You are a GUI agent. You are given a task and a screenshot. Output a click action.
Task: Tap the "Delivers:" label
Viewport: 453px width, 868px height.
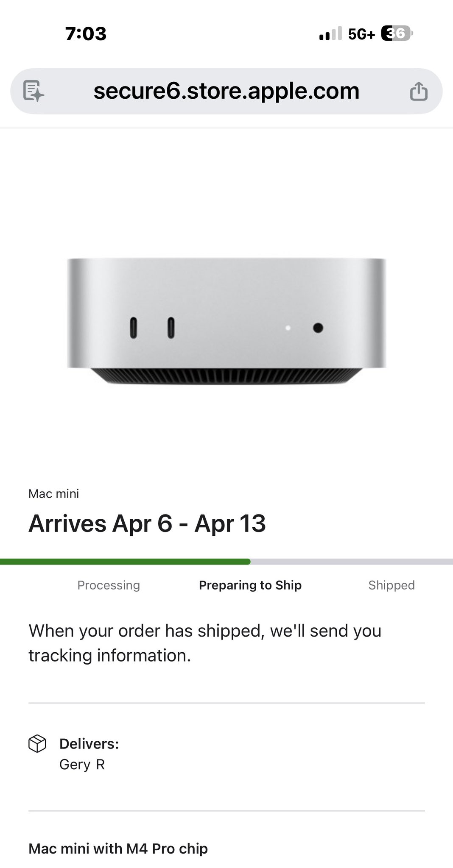(89, 744)
